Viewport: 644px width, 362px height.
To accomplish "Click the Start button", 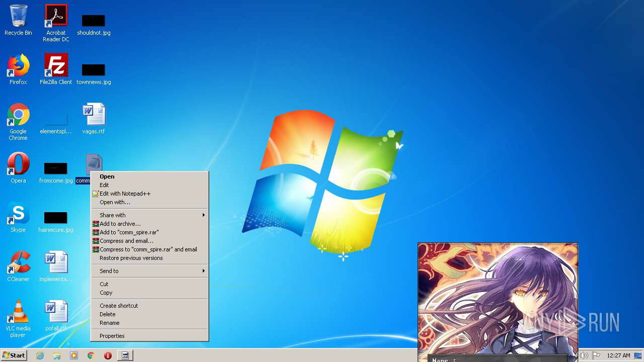I will tap(14, 355).
